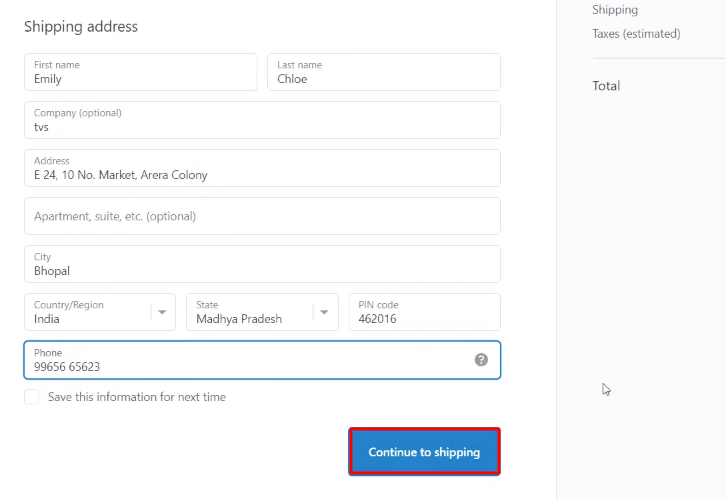Click the Save this information for next time label
Viewport: 726px width, 500px height.
pyautogui.click(x=137, y=397)
